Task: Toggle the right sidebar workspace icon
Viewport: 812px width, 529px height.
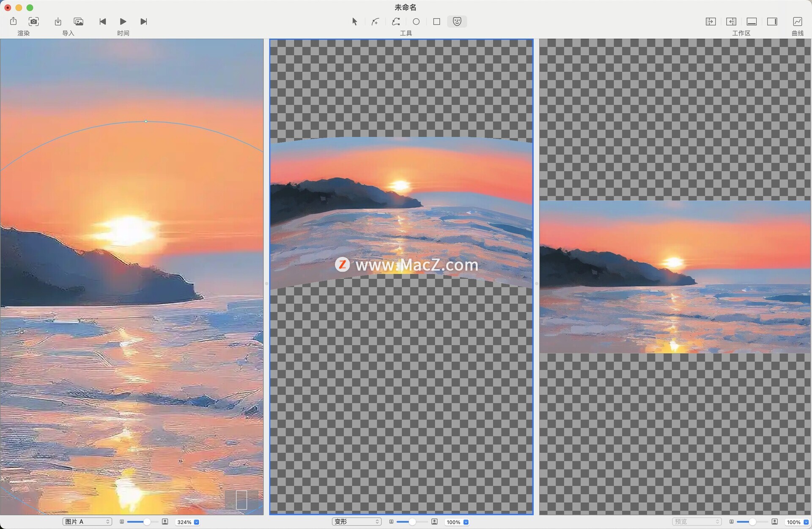Action: point(772,21)
